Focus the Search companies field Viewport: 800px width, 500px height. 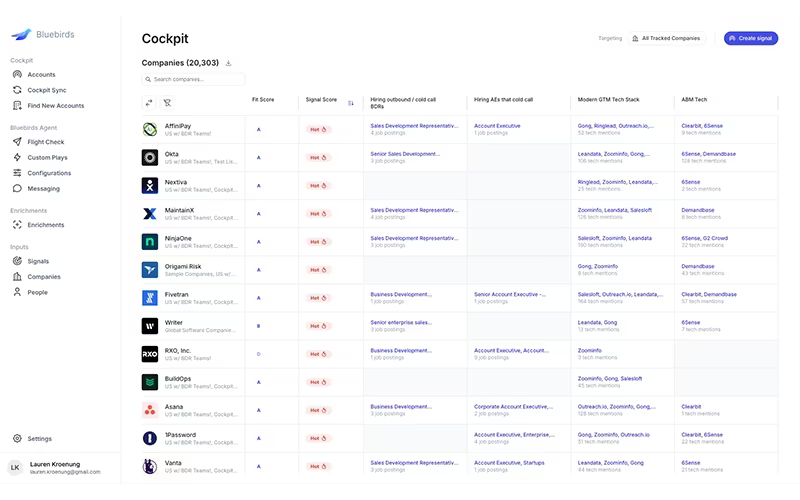[x=193, y=79]
